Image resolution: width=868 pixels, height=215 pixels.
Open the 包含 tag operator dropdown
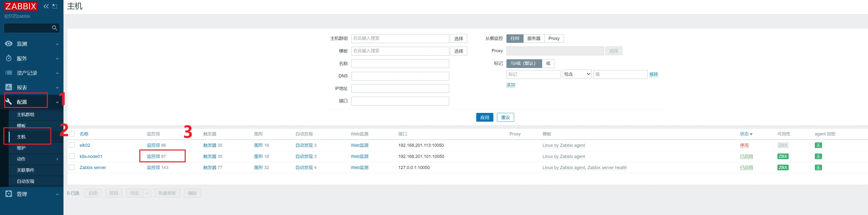[x=577, y=74]
